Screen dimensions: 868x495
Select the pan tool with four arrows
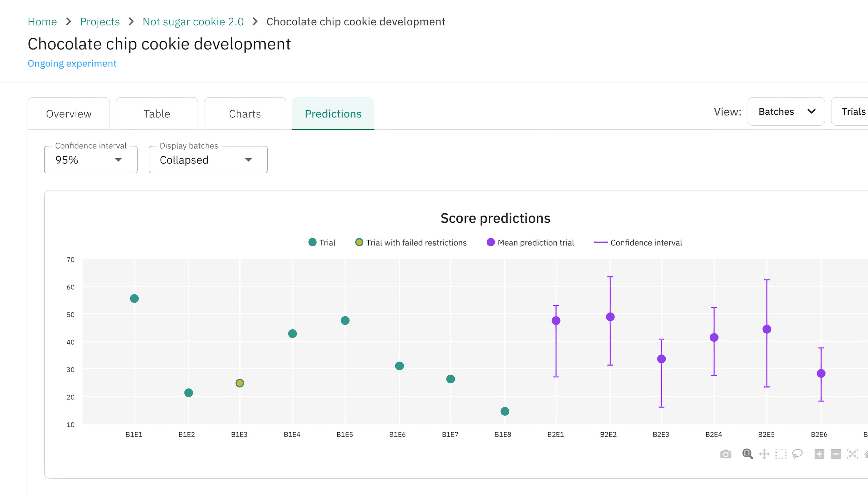[764, 454]
